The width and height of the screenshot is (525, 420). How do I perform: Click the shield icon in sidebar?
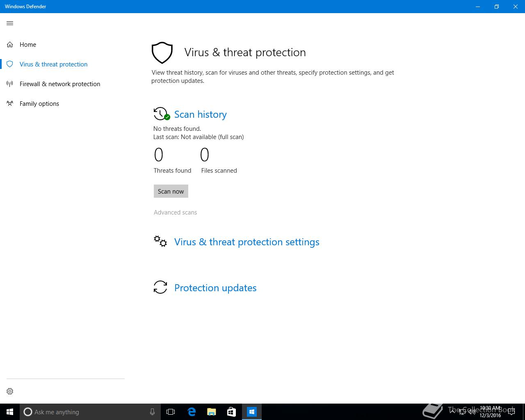coord(10,64)
